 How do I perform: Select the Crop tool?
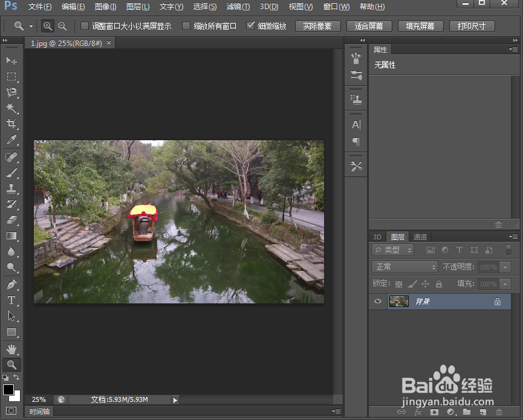point(11,124)
